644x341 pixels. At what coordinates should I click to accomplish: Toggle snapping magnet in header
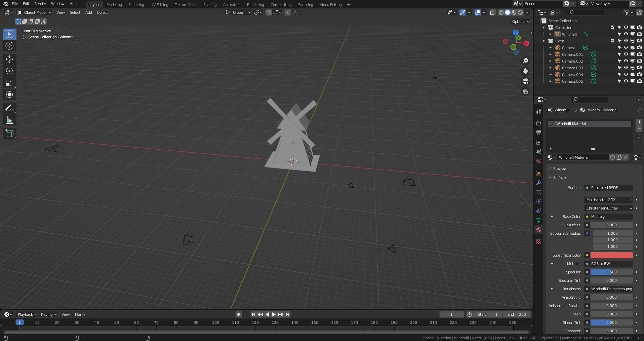point(269,12)
